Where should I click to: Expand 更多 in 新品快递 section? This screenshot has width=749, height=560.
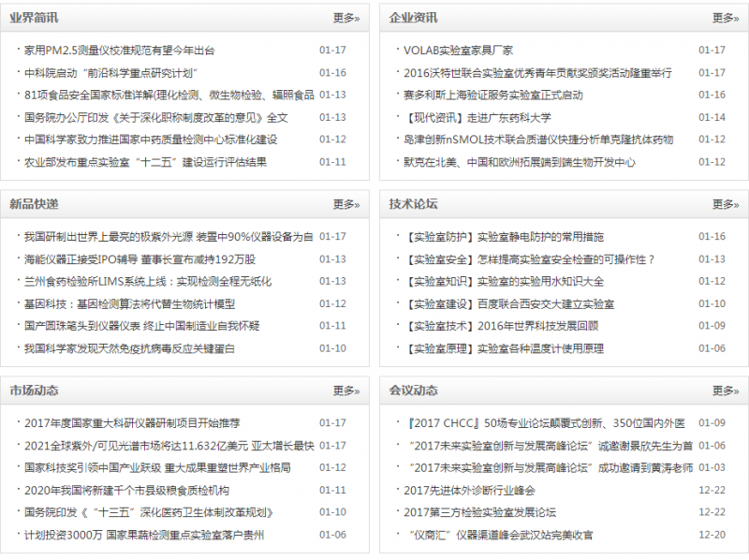click(x=345, y=204)
